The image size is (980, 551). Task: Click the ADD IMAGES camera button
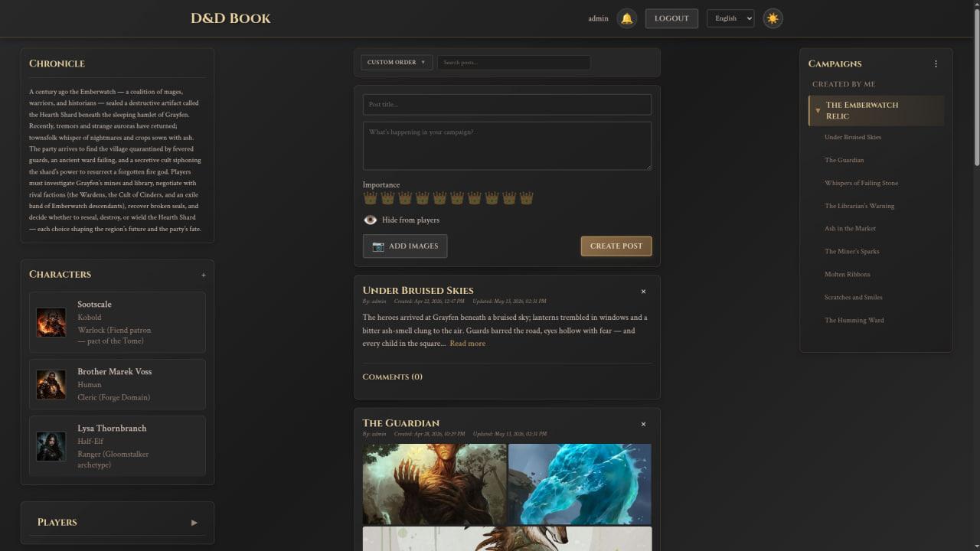(x=405, y=246)
